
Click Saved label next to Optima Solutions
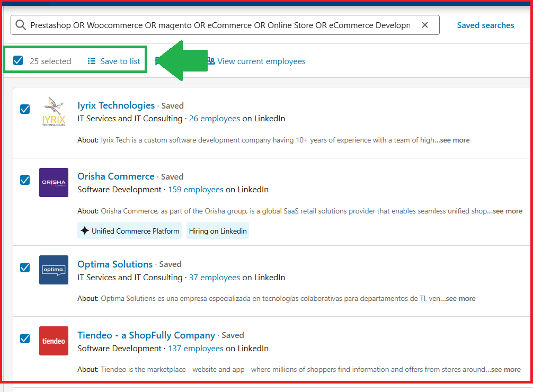[170, 264]
